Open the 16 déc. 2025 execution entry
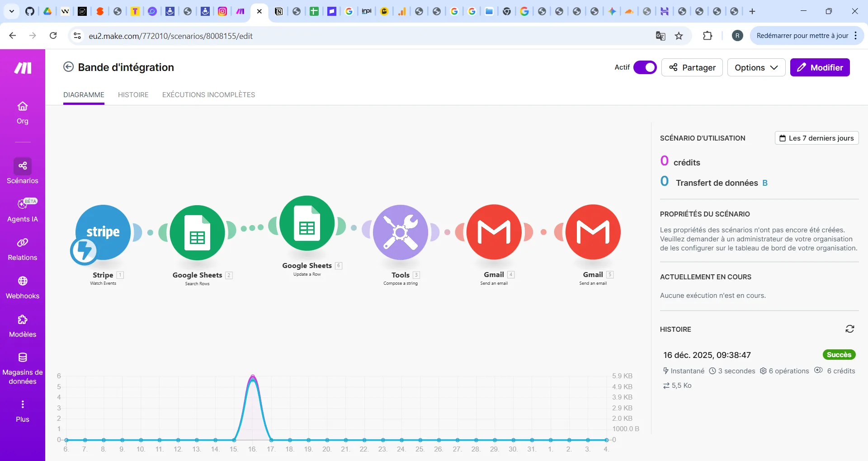 click(x=759, y=370)
